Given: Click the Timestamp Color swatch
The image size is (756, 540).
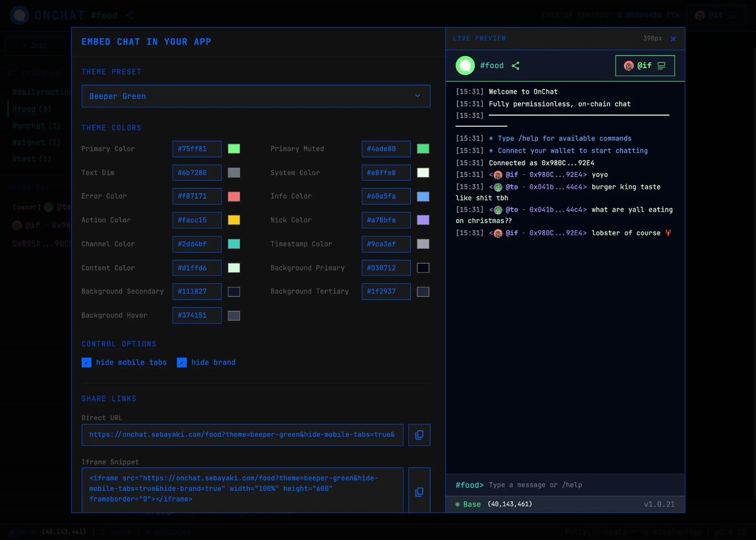Looking at the screenshot, I should coord(423,244).
